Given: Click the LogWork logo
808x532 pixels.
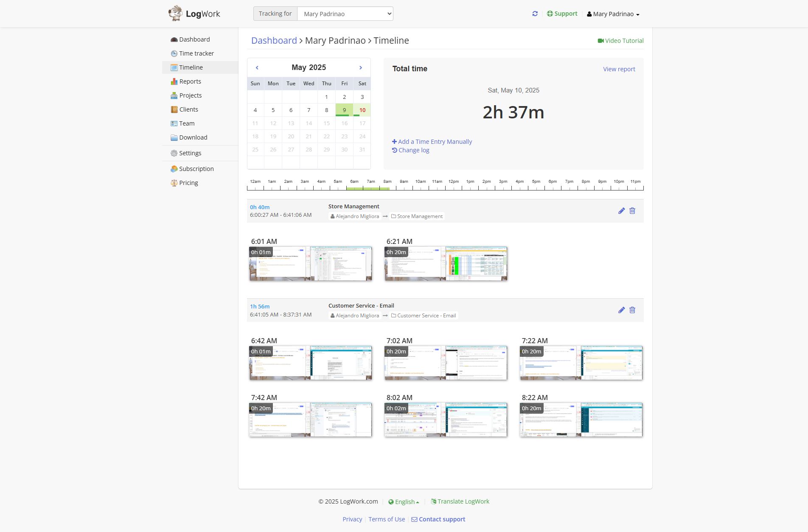Looking at the screenshot, I should pos(194,14).
